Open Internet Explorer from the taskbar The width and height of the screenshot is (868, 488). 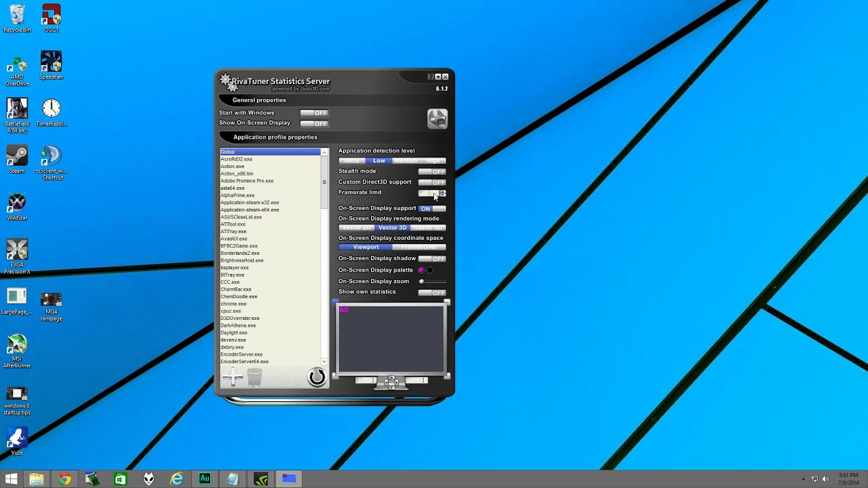tap(176, 479)
